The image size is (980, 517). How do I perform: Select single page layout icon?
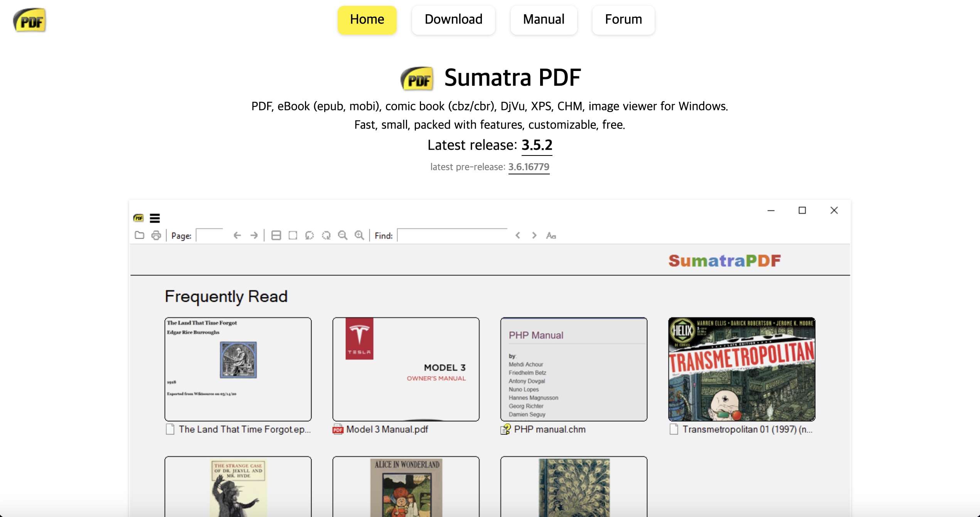click(x=293, y=235)
